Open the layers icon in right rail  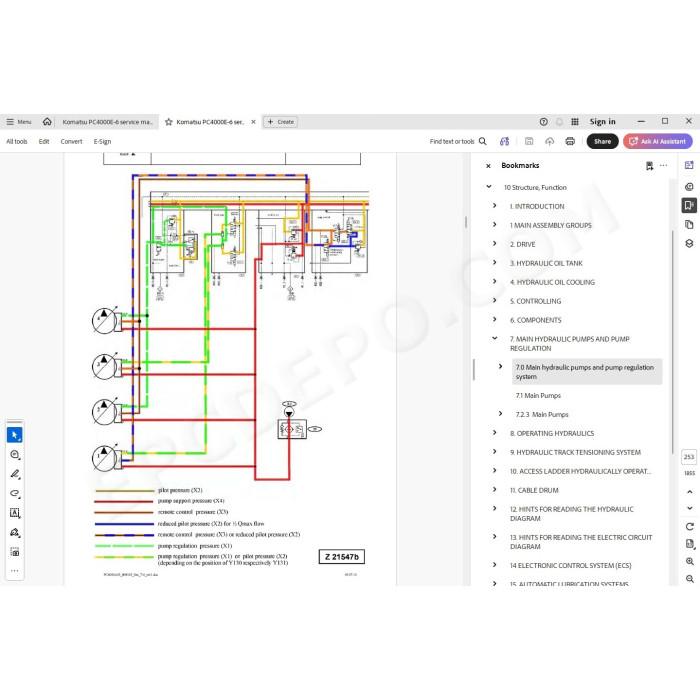tap(689, 243)
